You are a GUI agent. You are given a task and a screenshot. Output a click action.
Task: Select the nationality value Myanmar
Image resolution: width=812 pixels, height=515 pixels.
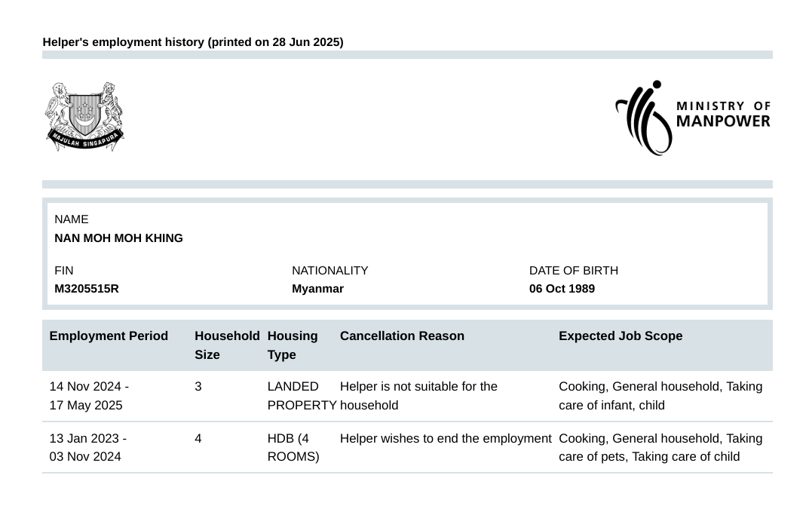point(317,289)
